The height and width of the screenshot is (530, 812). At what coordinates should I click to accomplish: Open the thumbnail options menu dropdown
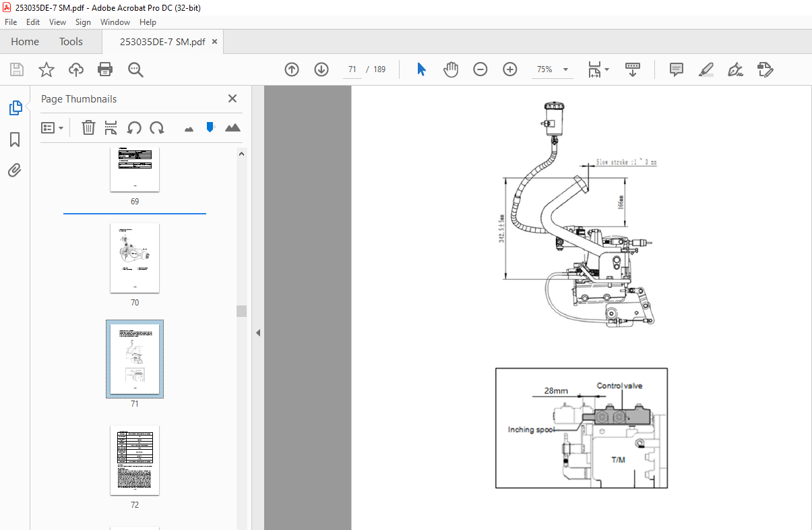[52, 127]
